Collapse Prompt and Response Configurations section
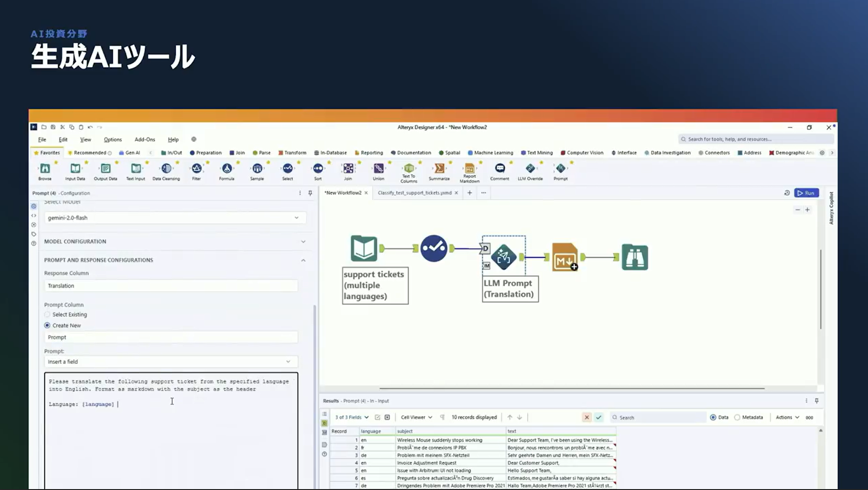 coord(303,260)
